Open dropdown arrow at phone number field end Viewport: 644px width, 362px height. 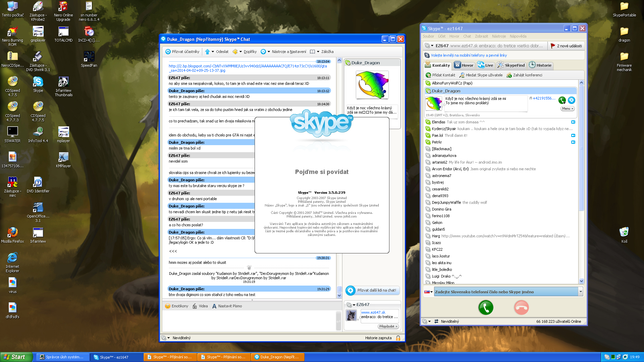click(580, 292)
